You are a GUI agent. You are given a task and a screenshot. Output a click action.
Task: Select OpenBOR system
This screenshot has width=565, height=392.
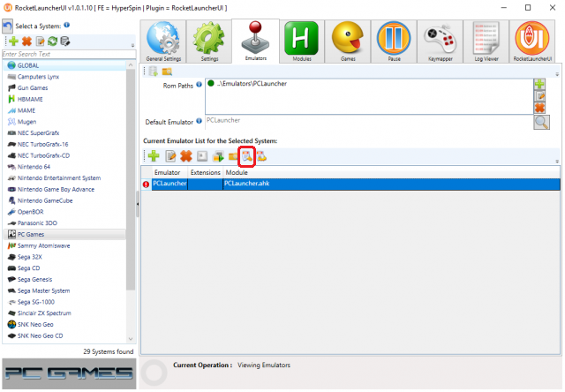pos(64,212)
